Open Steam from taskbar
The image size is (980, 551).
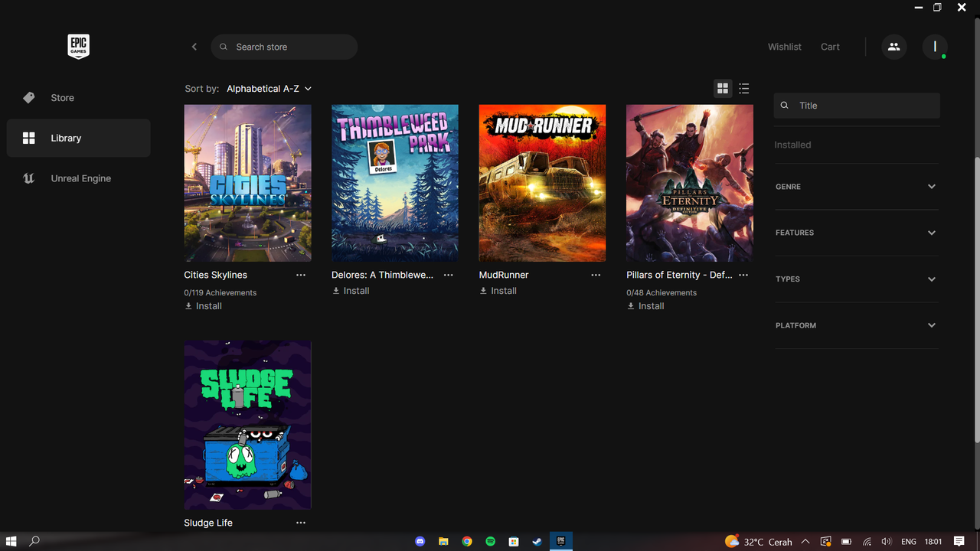pos(537,541)
